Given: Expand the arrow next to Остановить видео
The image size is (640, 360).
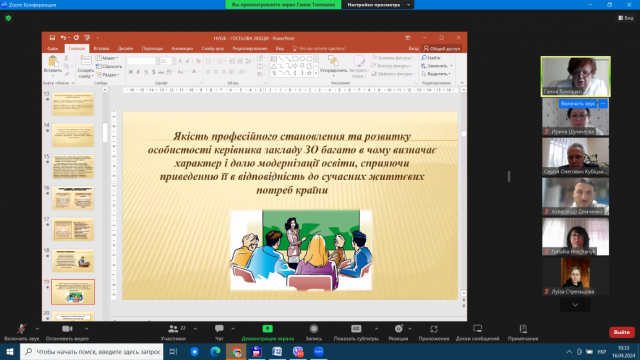Looking at the screenshot, I should (87, 329).
